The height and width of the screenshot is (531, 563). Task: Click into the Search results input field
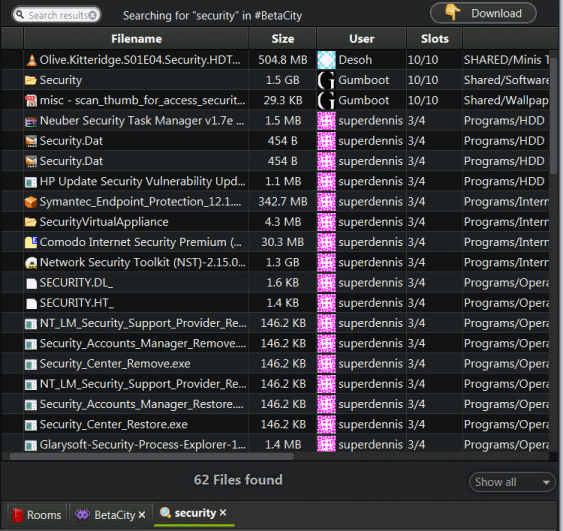57,15
